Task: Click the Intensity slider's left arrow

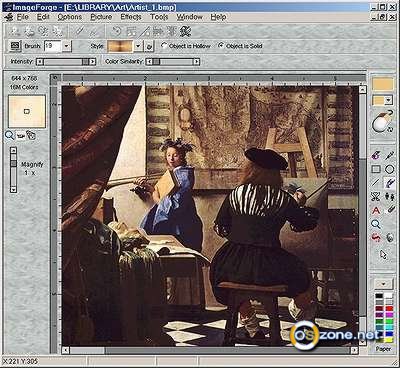Action: click(x=40, y=62)
